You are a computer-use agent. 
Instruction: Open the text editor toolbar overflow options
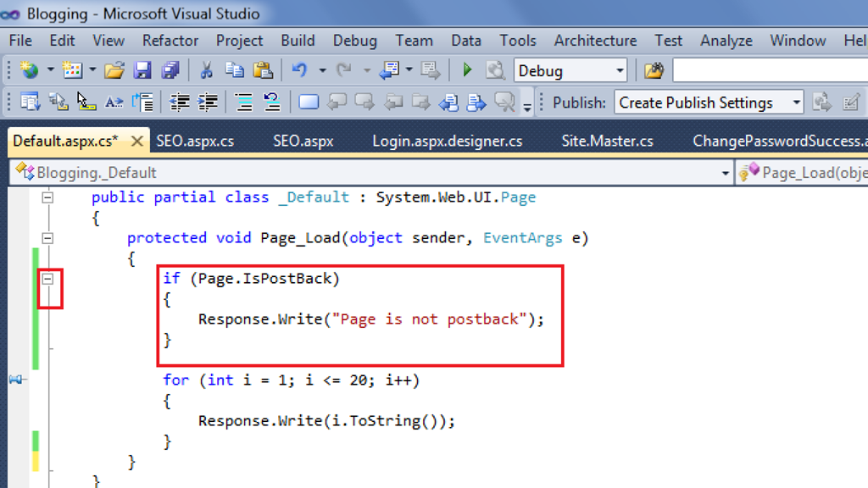coord(527,106)
